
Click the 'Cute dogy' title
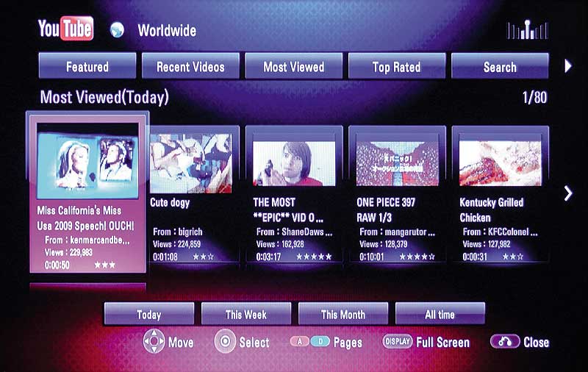170,203
